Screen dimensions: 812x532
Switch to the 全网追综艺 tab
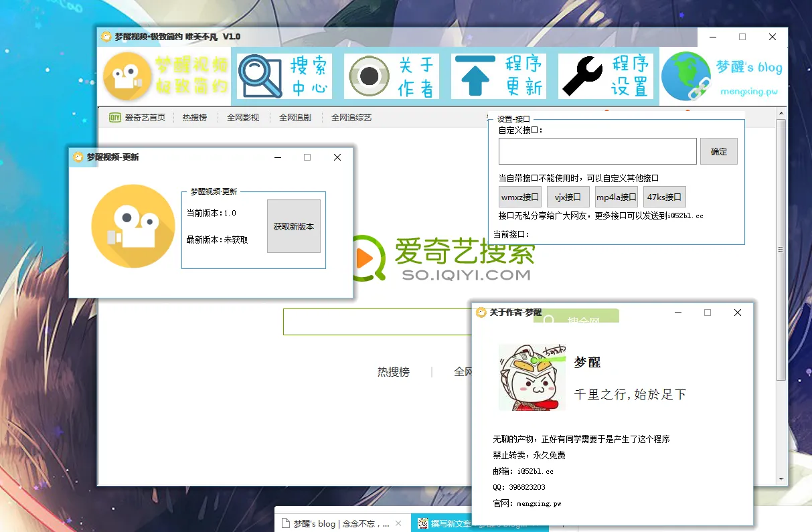click(x=351, y=118)
